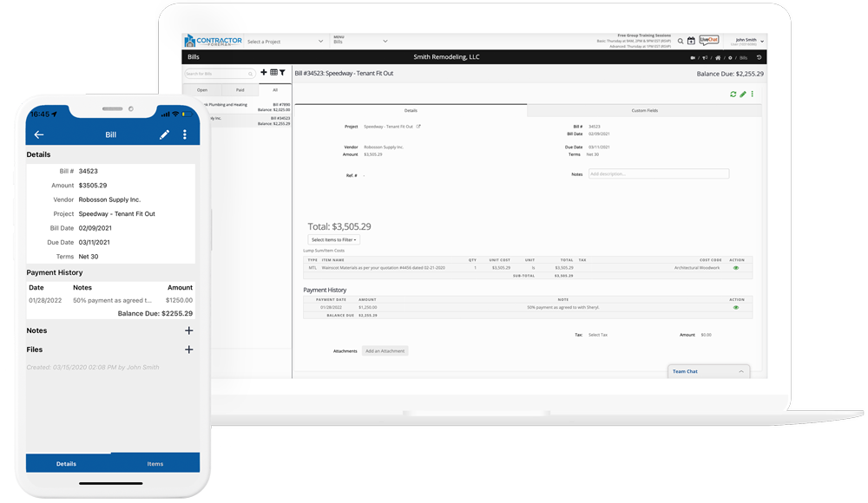Click the search magnifier in top bar

click(x=681, y=41)
